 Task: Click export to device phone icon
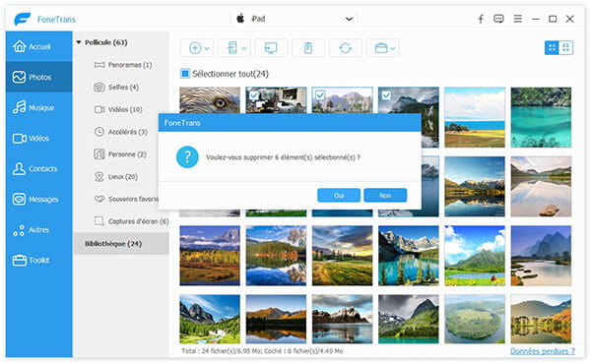point(232,48)
